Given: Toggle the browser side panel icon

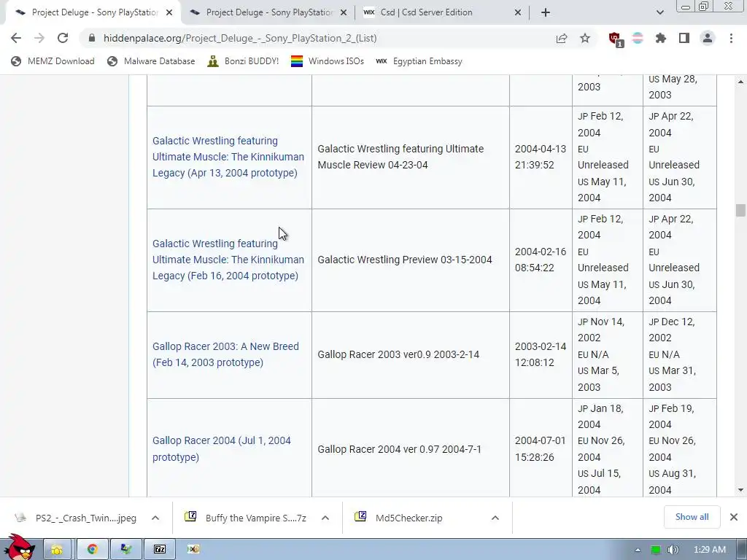Looking at the screenshot, I should point(684,38).
